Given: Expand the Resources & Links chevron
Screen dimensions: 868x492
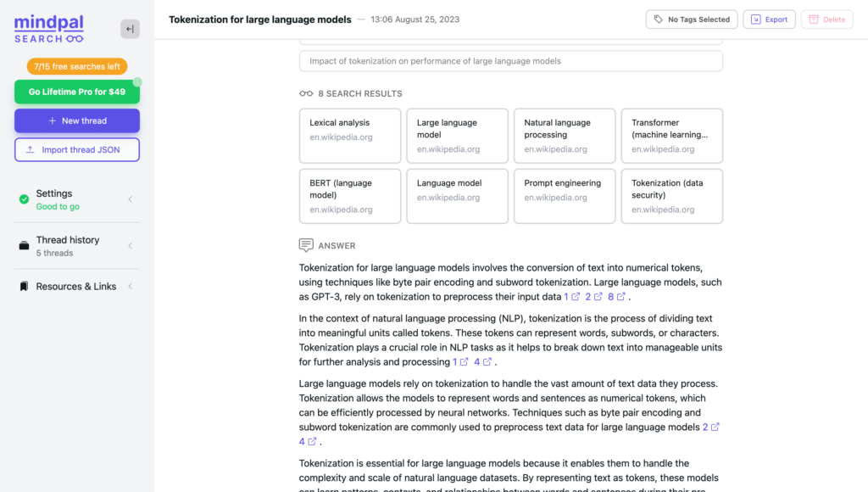Looking at the screenshot, I should (x=131, y=287).
